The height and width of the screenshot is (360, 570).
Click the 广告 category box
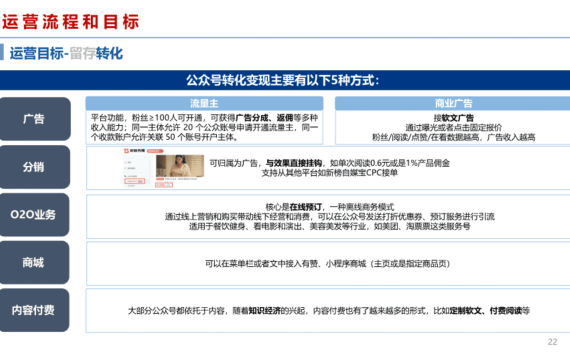tap(35, 119)
